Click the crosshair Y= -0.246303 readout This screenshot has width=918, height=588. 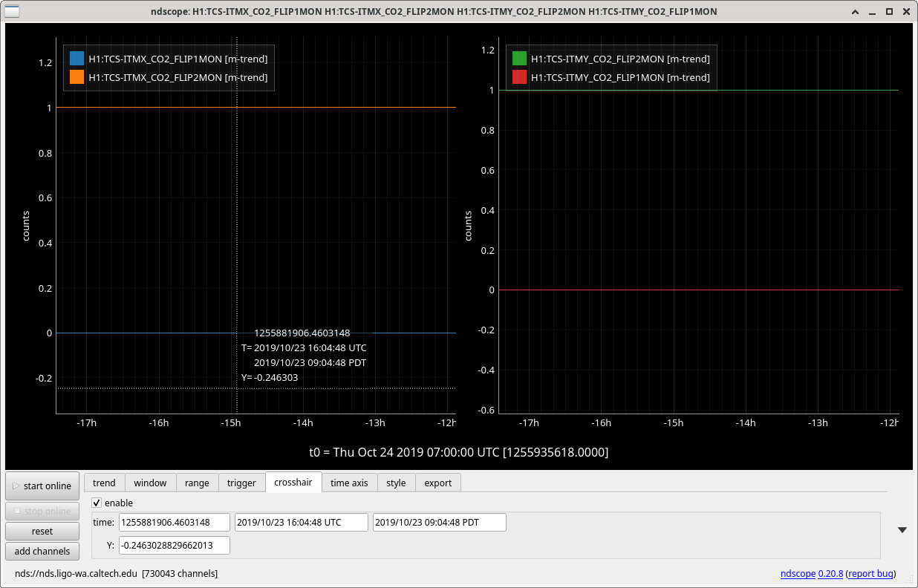tap(270, 377)
